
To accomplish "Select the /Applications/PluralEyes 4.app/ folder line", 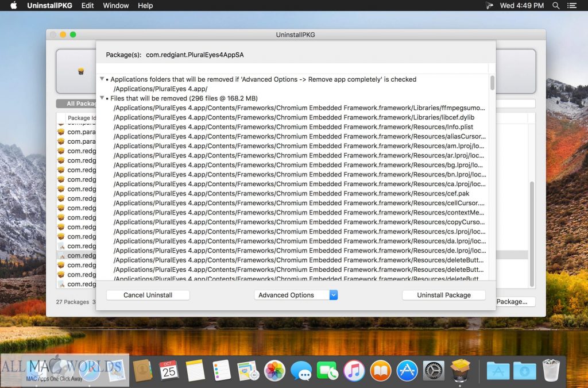I will [160, 89].
